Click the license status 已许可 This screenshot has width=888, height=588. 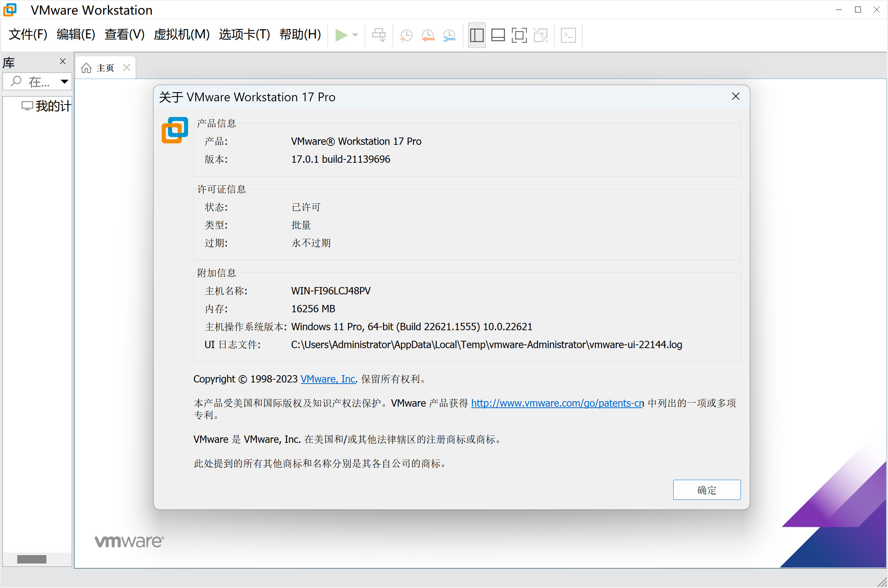(x=306, y=207)
